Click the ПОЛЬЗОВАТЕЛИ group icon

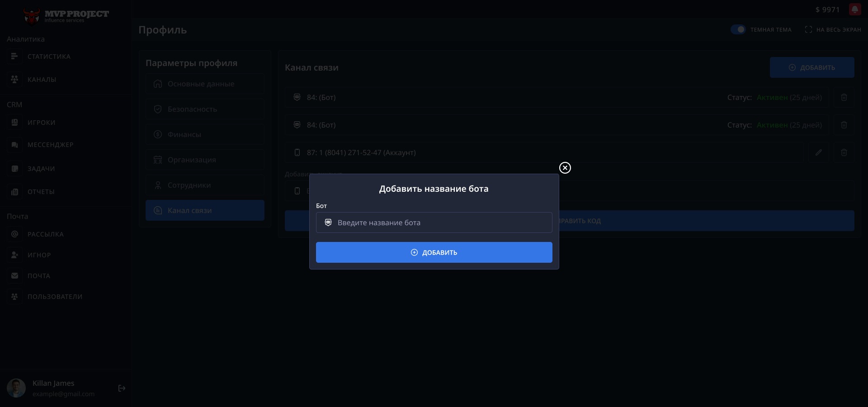click(x=14, y=297)
